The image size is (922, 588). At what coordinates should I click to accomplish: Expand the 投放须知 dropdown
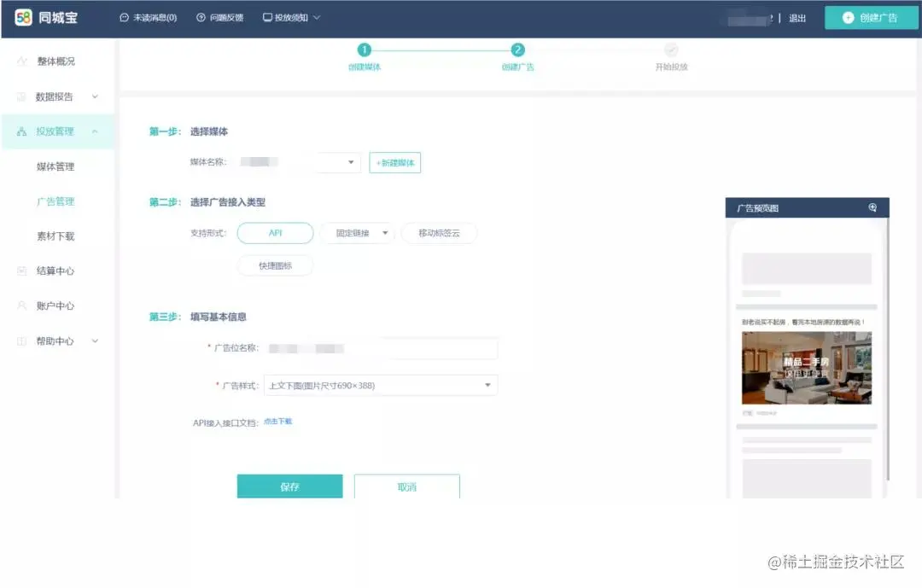click(292, 18)
